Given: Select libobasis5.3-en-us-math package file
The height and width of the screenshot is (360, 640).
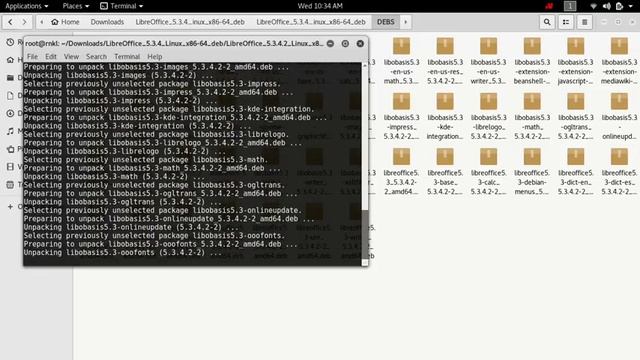Looking at the screenshot, I should (x=401, y=61).
